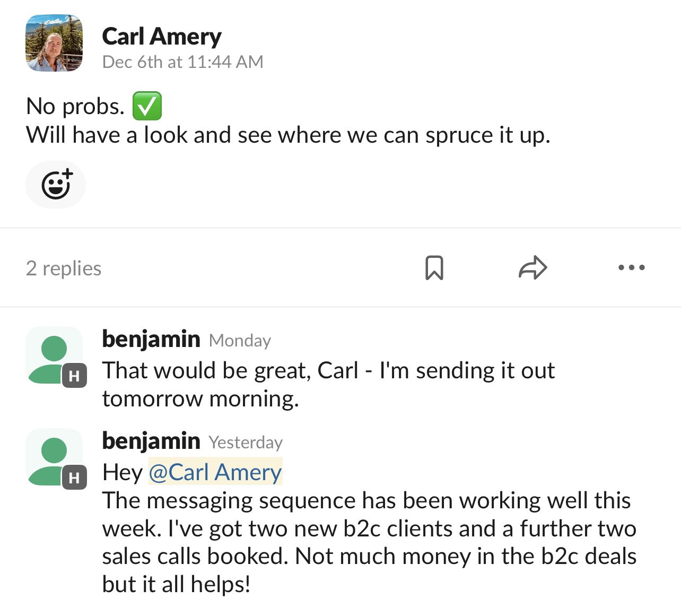Tap the H badge on Monday reply avatar
The width and height of the screenshot is (681, 616).
click(x=74, y=376)
